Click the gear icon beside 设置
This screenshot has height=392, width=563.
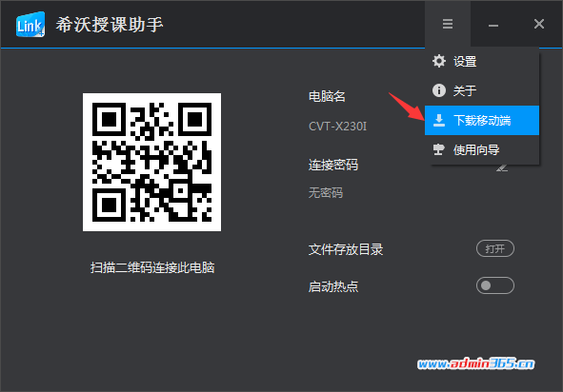[439, 61]
